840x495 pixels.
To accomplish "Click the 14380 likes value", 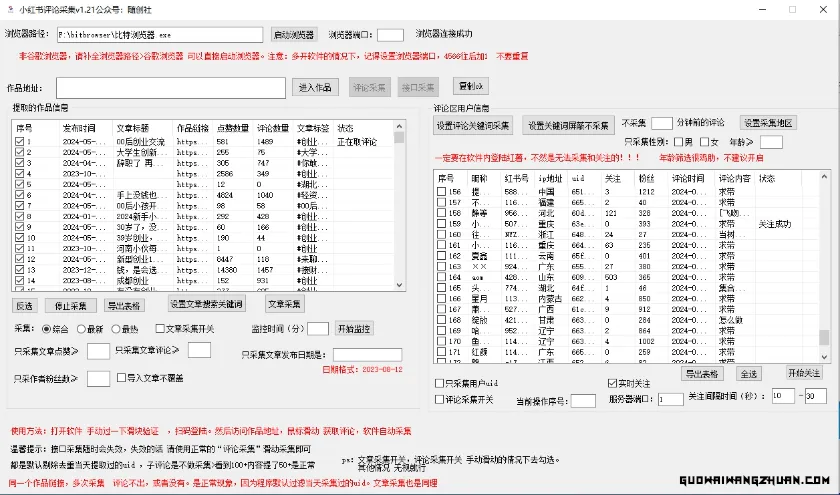I will click(x=227, y=270).
